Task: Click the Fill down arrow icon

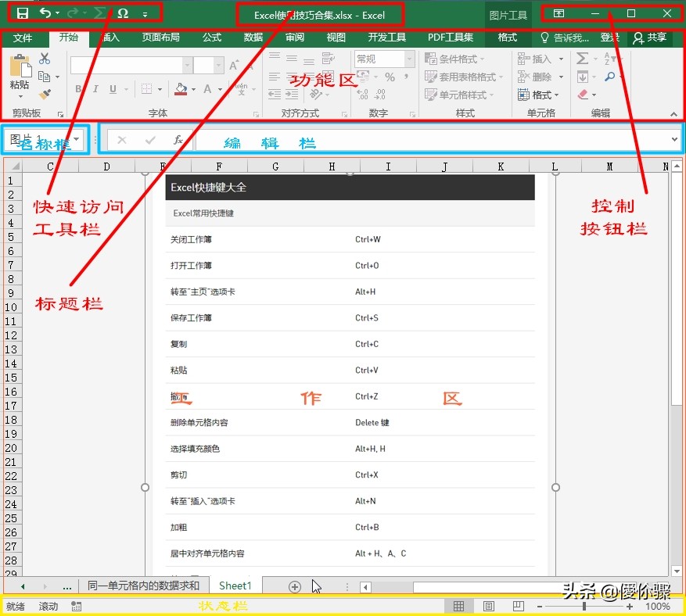Action: tap(582, 77)
